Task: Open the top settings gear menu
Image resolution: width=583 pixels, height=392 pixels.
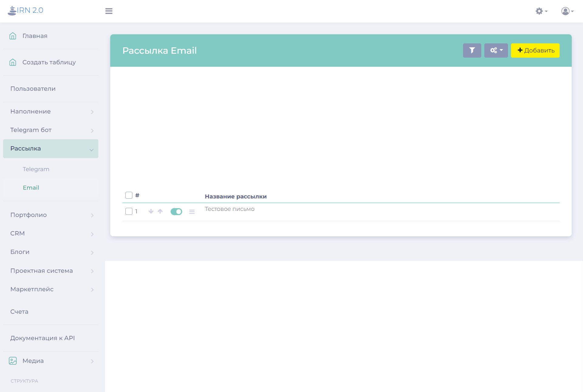Action: (541, 11)
